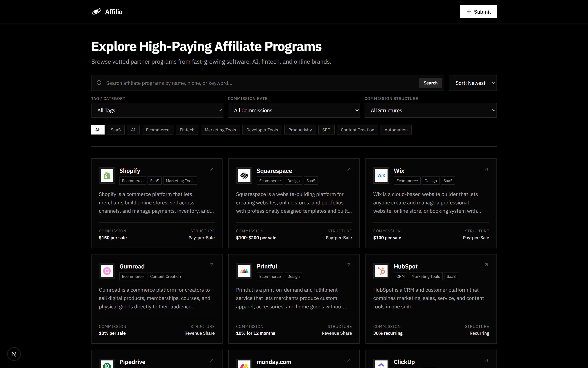Viewport: 588px width, 368px height.
Task: Filter by Developer Tools chip
Action: (x=262, y=130)
